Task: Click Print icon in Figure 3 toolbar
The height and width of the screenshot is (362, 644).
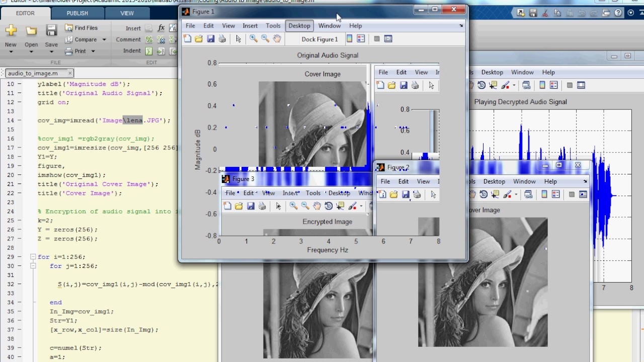Action: click(262, 206)
